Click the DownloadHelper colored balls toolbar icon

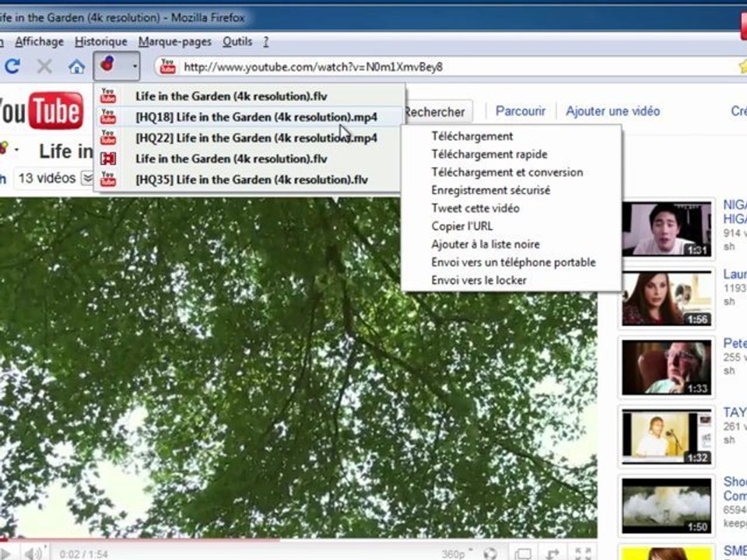[x=107, y=65]
